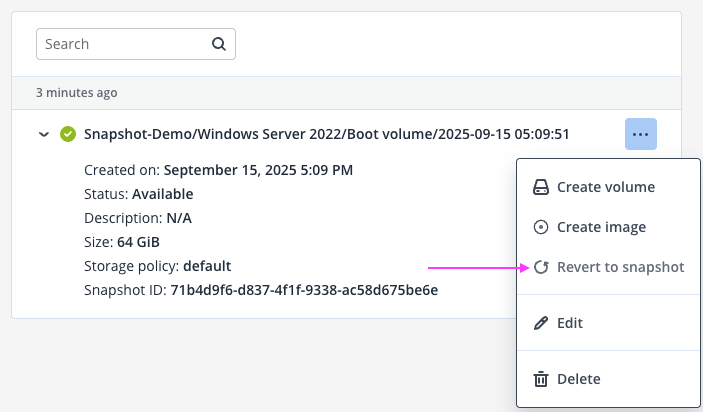The image size is (703, 412).
Task: Click the Create image disc icon
Action: pos(541,227)
